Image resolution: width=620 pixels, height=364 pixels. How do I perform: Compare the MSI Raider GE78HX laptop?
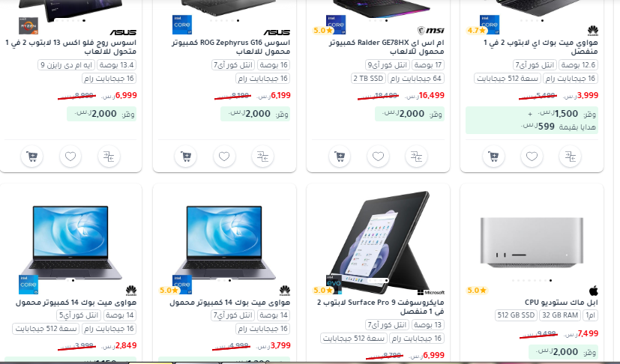point(416,157)
